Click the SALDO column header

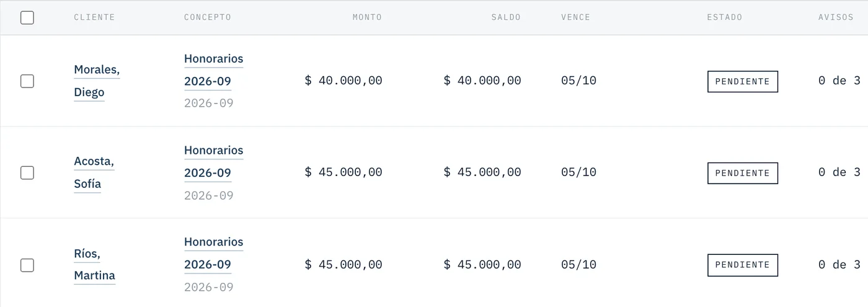coord(506,17)
